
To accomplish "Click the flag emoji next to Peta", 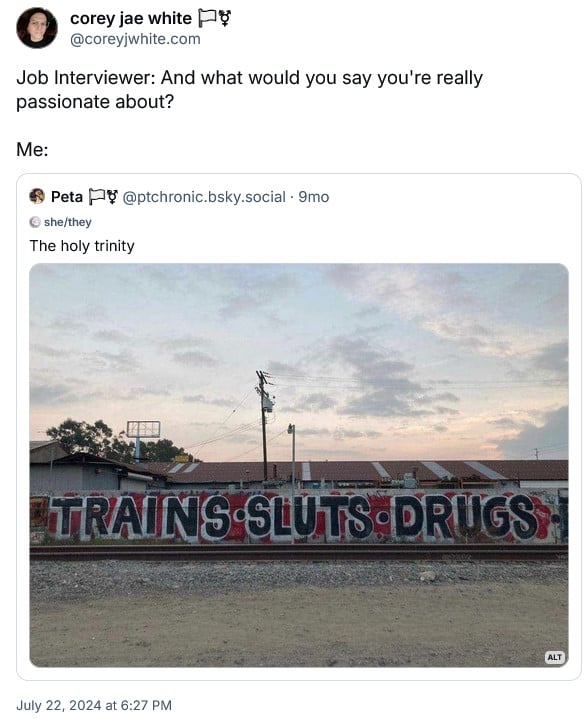I will click(x=96, y=197).
